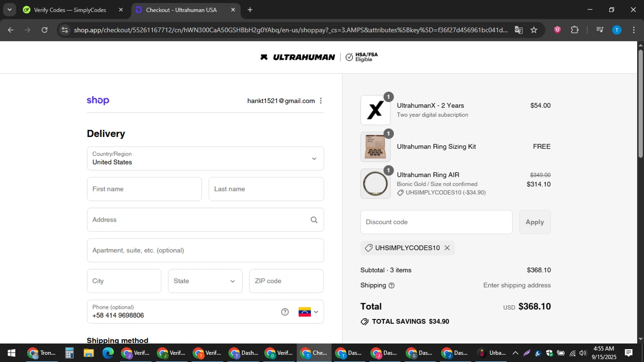Click the Discount code field
This screenshot has height=362, width=644.
point(436,222)
